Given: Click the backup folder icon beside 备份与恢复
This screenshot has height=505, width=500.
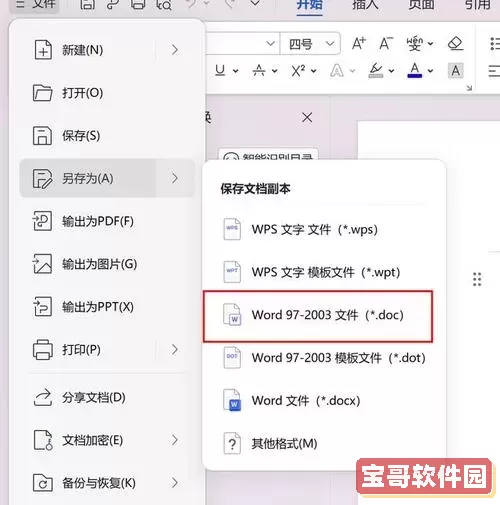Looking at the screenshot, I should [x=43, y=483].
